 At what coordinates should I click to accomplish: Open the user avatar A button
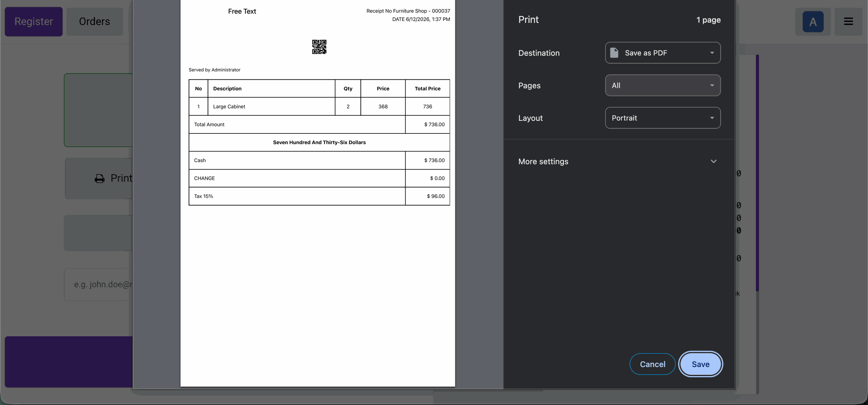813,21
